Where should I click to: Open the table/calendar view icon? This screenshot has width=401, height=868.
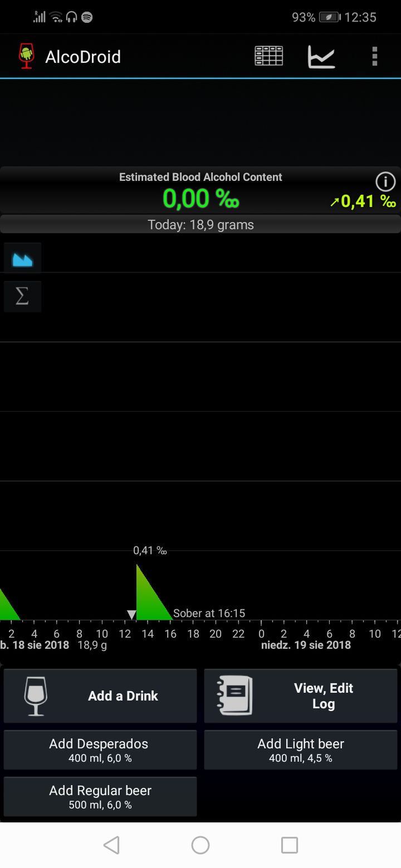269,56
